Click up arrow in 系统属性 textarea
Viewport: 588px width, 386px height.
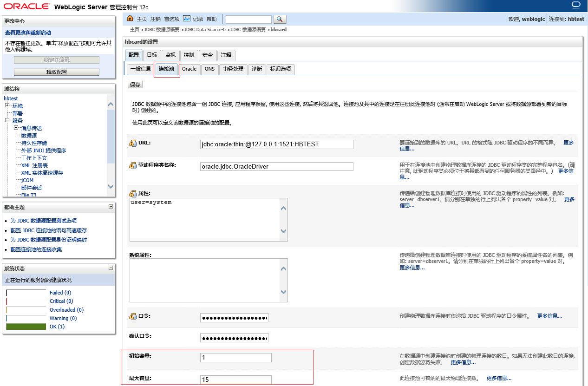283,268
